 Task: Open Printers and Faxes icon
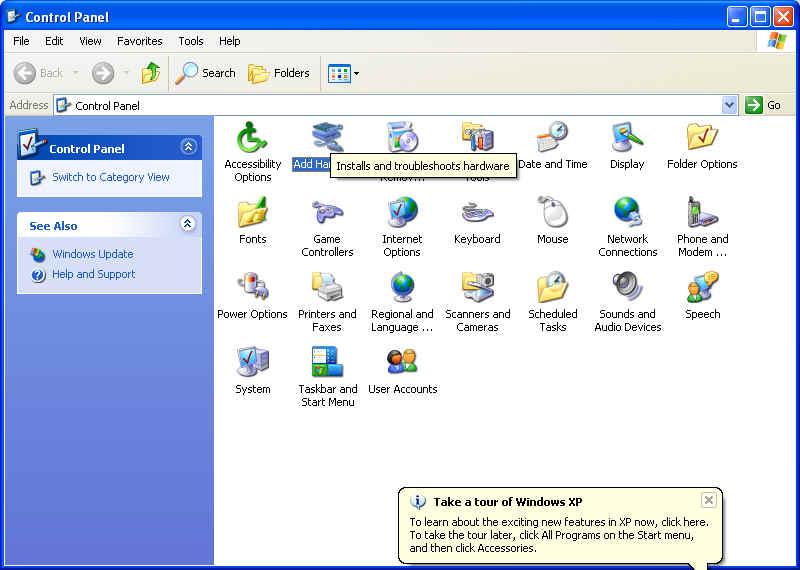327,288
